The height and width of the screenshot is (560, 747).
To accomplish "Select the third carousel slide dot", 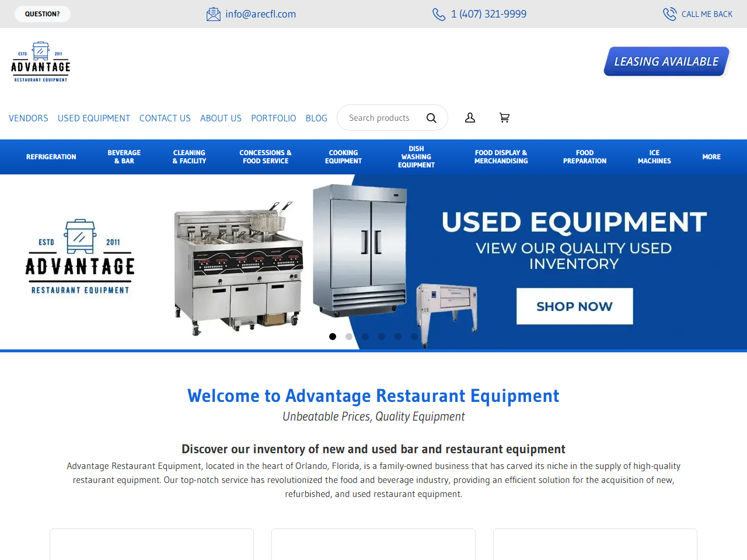I will (365, 337).
